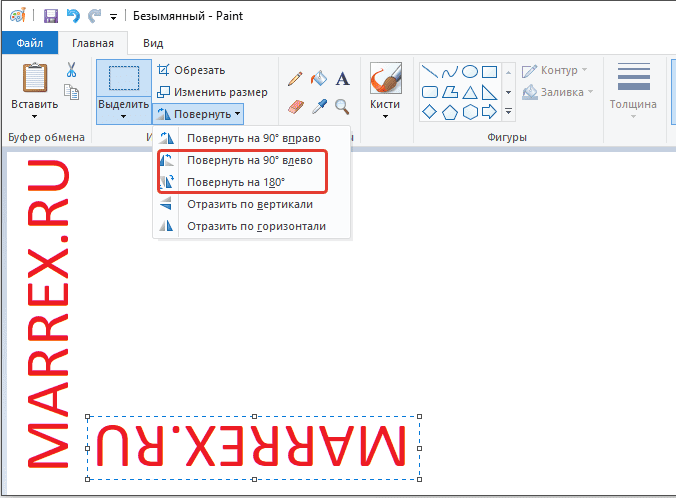Click the shapes gallery down arrow

click(508, 92)
